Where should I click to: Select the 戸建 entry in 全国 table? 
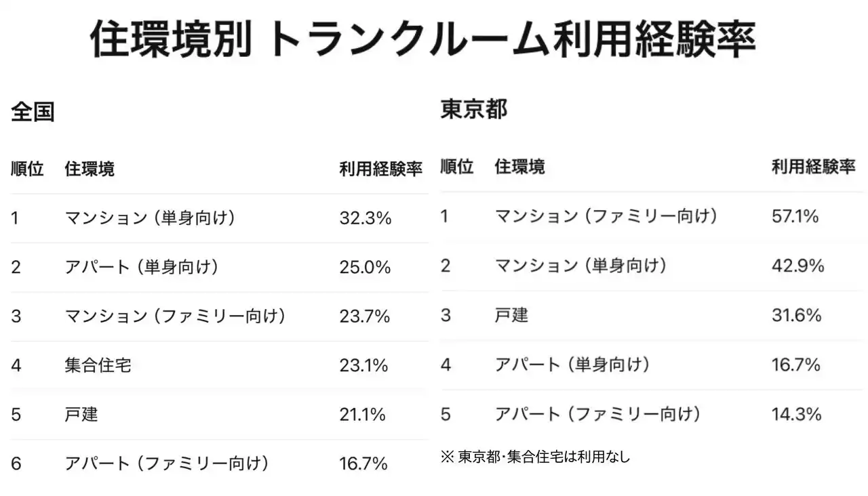[81, 414]
